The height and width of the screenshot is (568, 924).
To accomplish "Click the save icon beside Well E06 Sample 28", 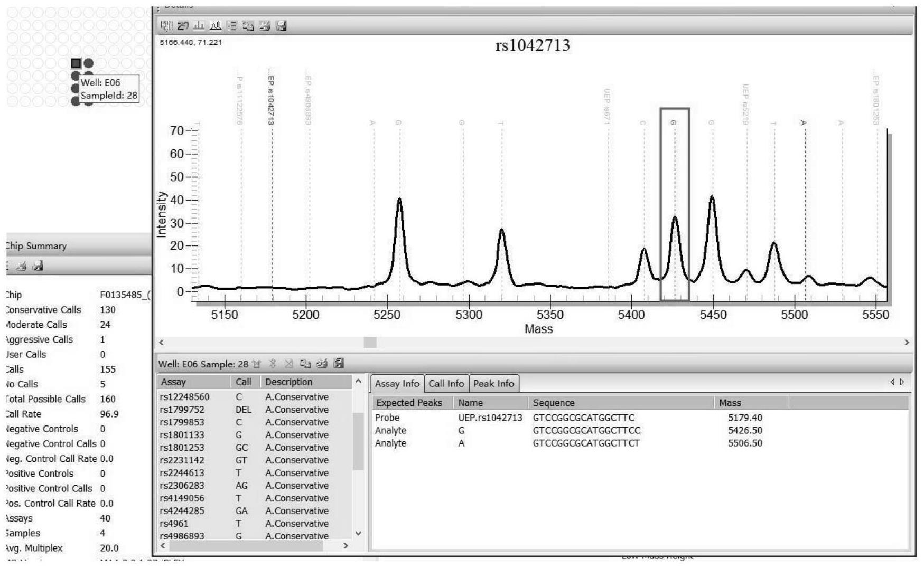I will pos(339,363).
